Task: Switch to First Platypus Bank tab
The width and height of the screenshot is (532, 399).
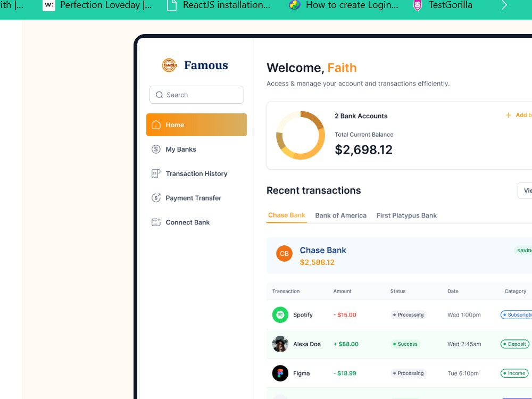Action: click(406, 215)
